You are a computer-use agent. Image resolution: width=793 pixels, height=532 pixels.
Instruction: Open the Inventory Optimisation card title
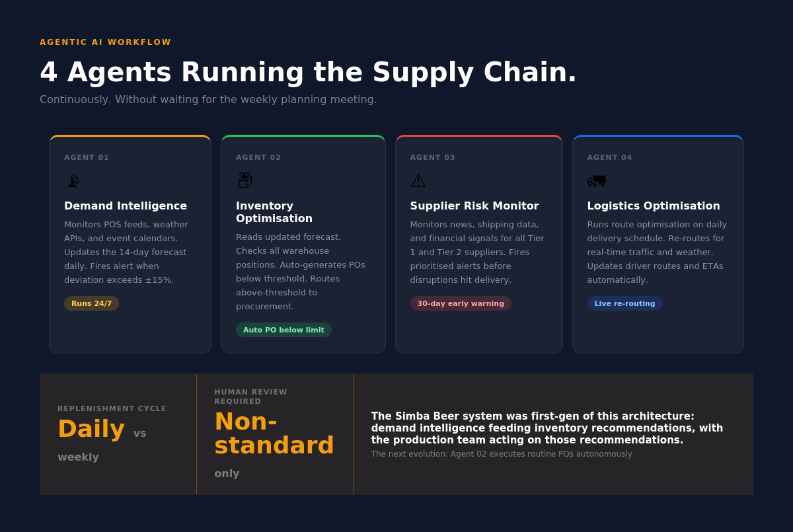point(274,212)
